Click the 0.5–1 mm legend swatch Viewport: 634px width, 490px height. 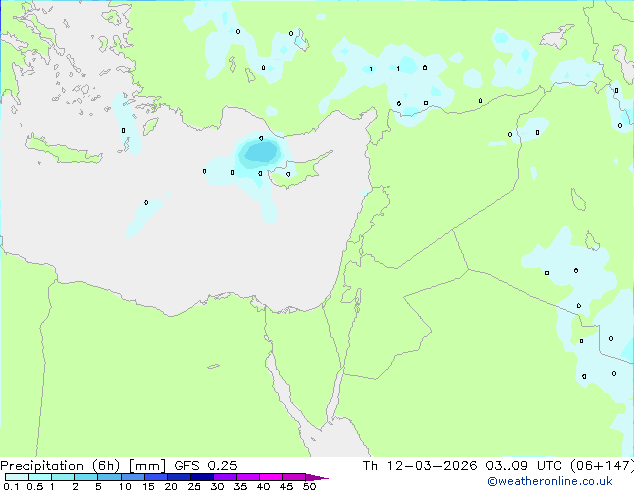(x=40, y=477)
